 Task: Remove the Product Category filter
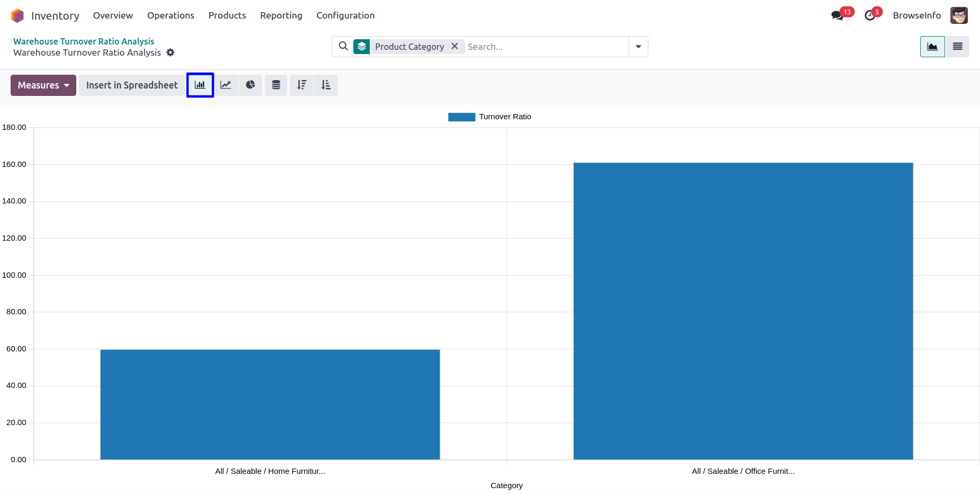click(x=455, y=46)
